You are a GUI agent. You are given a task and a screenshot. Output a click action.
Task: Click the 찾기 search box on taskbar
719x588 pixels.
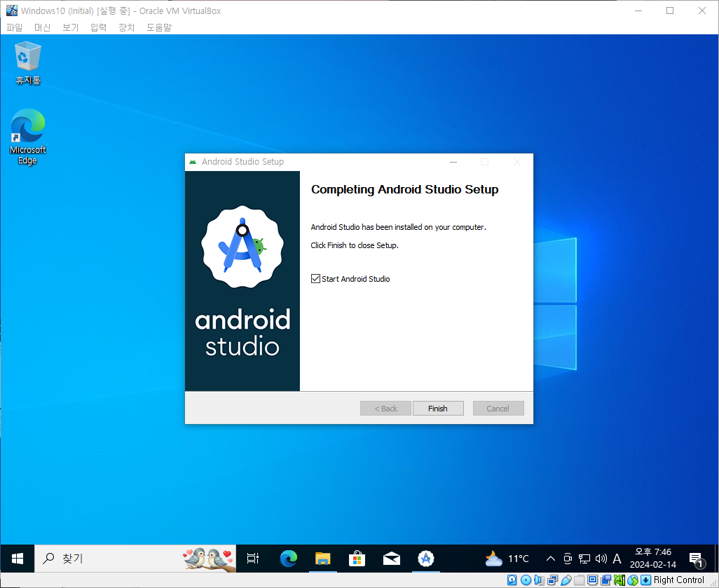(135, 559)
